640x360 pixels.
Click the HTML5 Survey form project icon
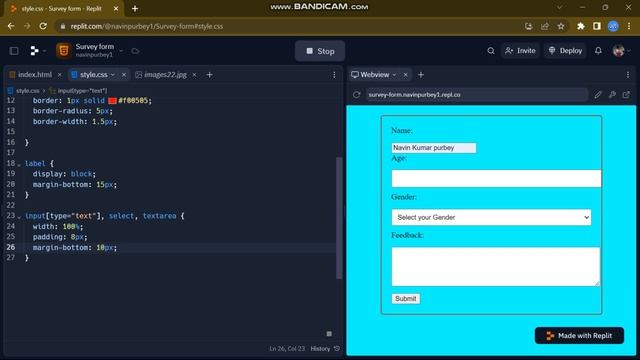coord(63,51)
